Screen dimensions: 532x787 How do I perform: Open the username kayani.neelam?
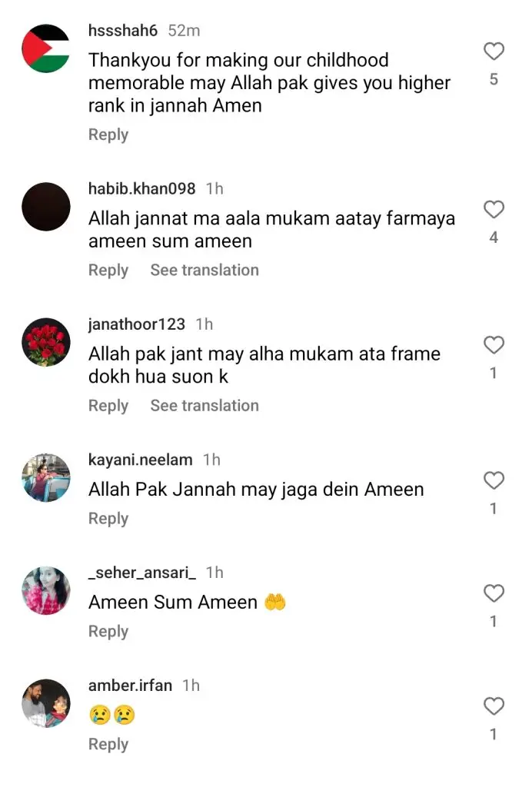(x=141, y=460)
